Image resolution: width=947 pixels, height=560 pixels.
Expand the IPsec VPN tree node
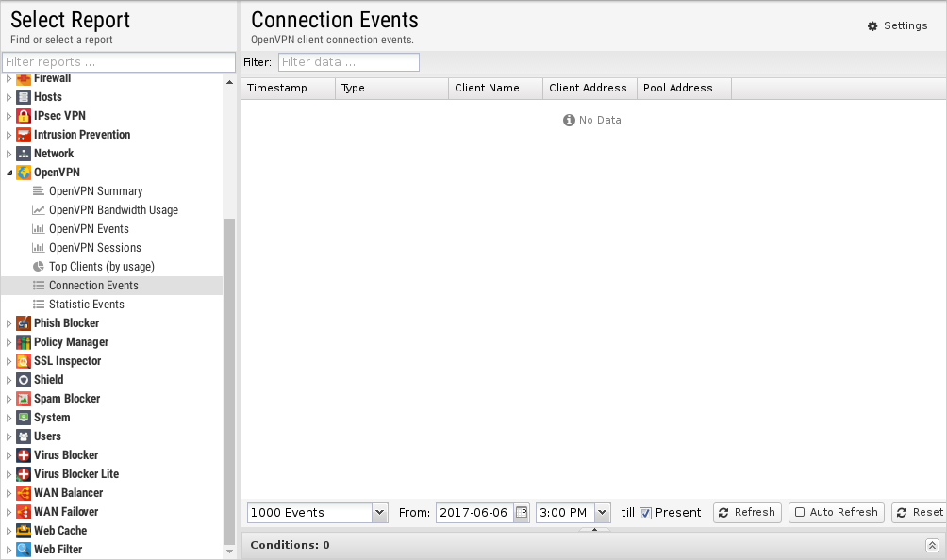point(8,116)
